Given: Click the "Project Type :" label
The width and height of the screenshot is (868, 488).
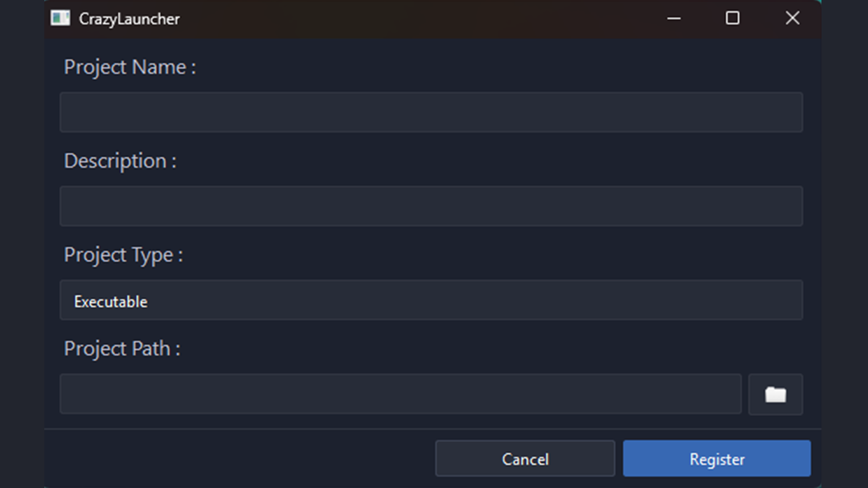Looking at the screenshot, I should click(x=123, y=255).
